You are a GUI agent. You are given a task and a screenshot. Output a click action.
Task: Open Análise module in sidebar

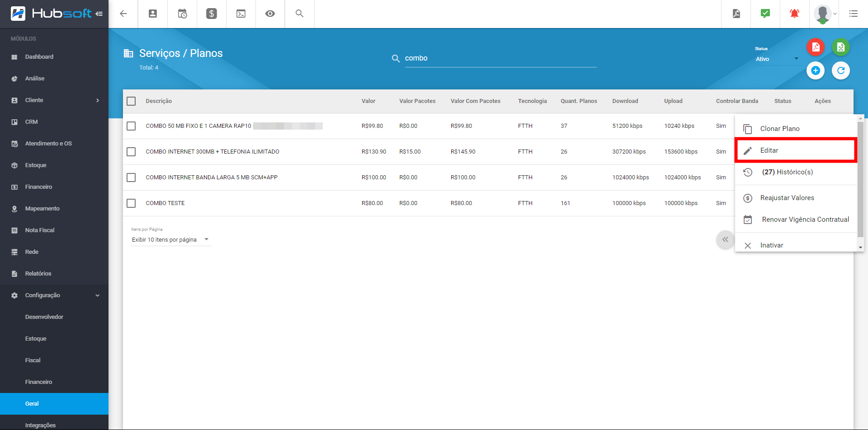54,79
